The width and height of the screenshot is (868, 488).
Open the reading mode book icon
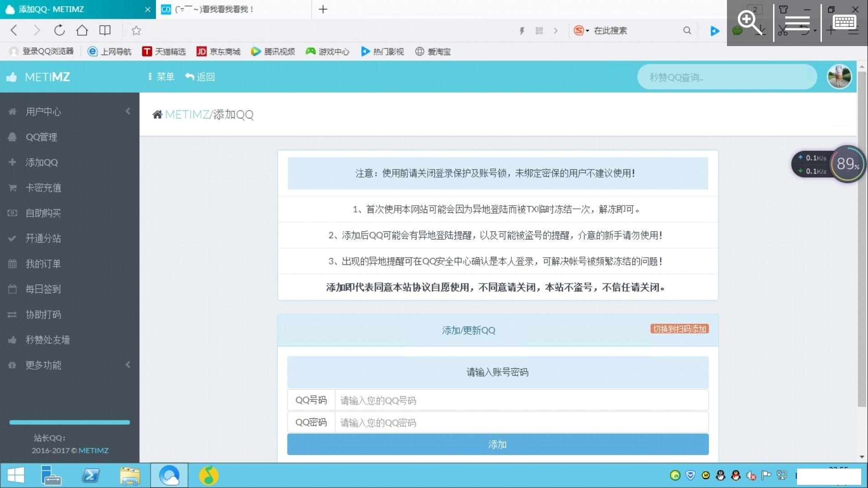pos(105,30)
